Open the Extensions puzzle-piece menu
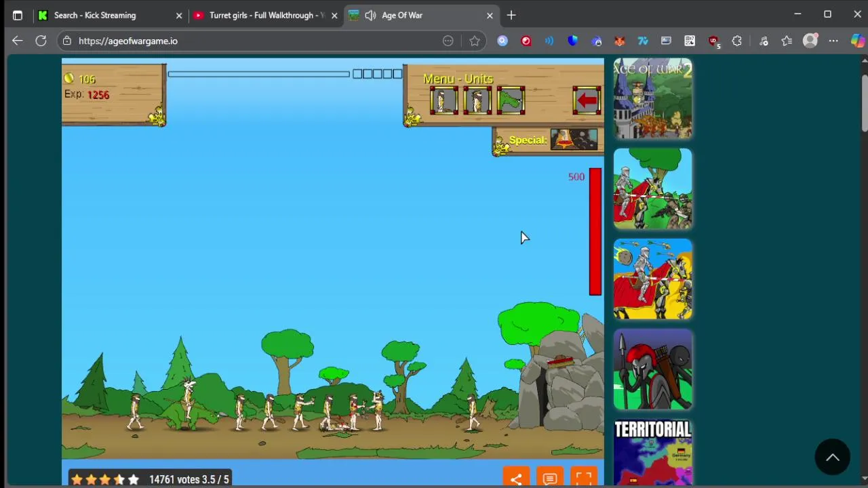This screenshot has width=868, height=488. coord(737,41)
